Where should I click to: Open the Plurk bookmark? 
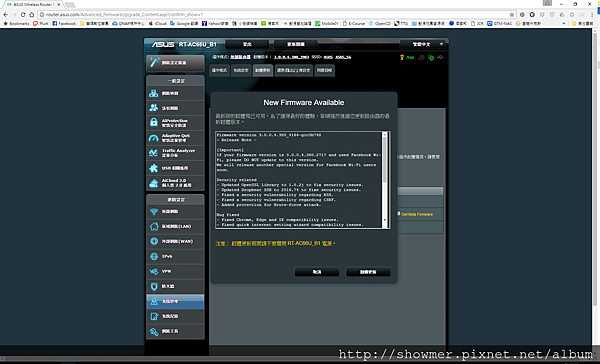pos(41,24)
